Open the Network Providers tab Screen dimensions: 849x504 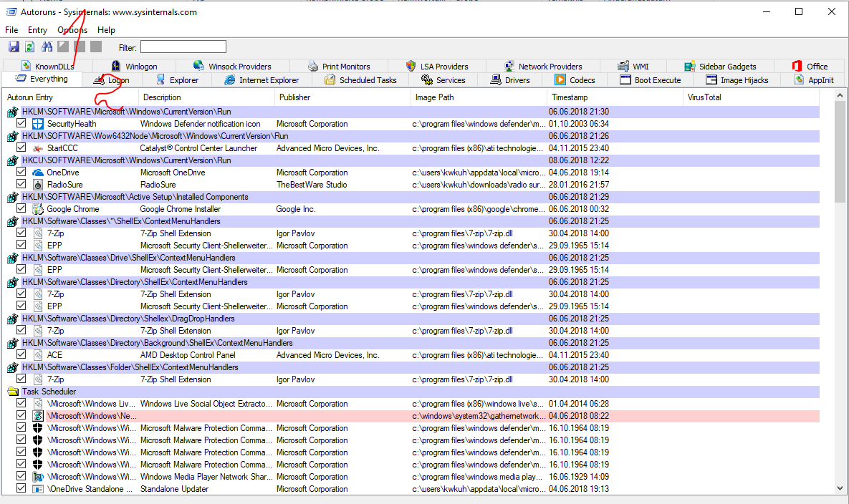click(543, 67)
